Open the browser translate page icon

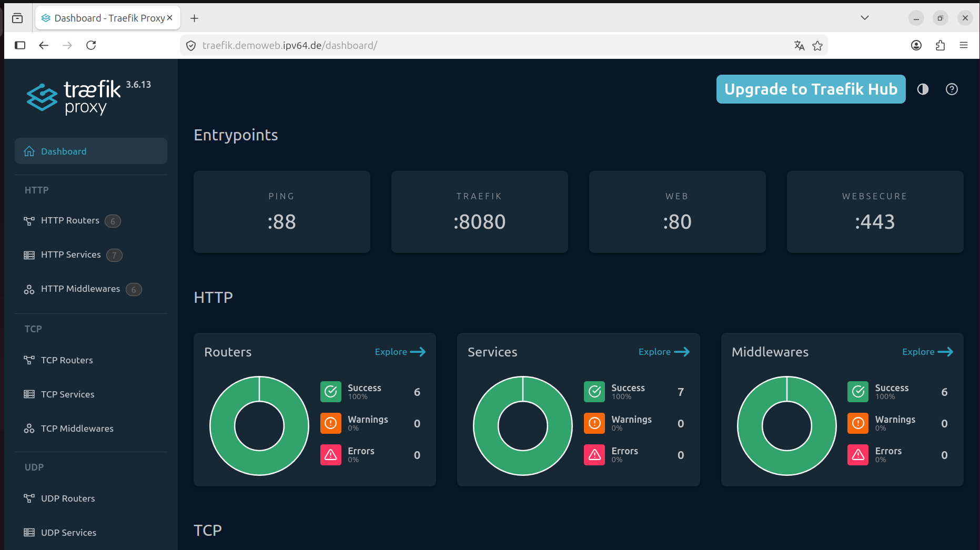pos(799,46)
